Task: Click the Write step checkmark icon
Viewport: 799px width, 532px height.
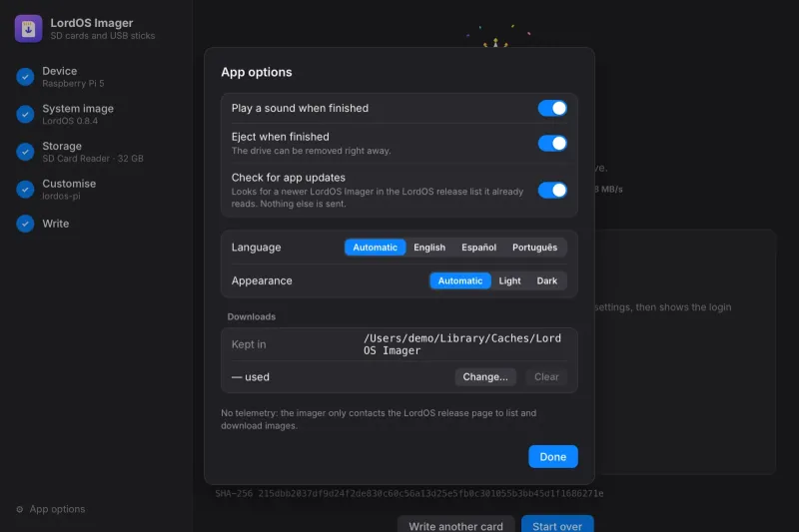Action: [x=25, y=224]
